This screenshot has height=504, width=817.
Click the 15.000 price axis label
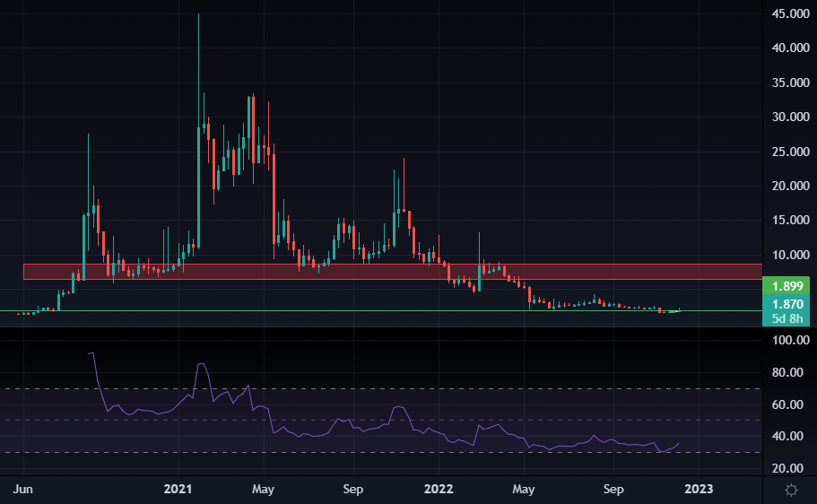click(x=790, y=221)
